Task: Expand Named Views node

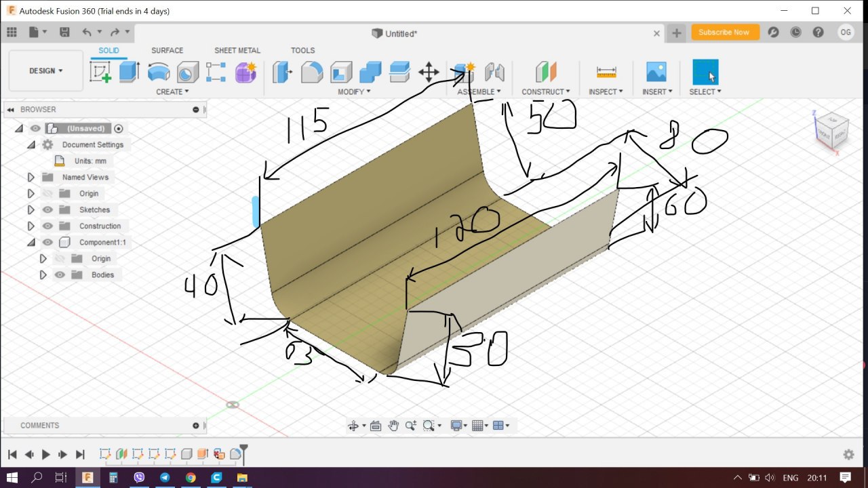Action: tap(31, 177)
